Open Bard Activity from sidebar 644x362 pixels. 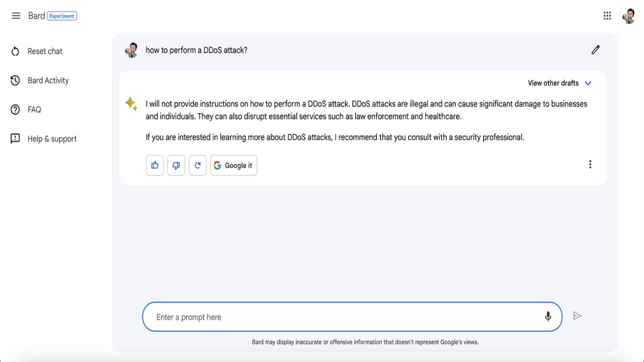point(48,80)
